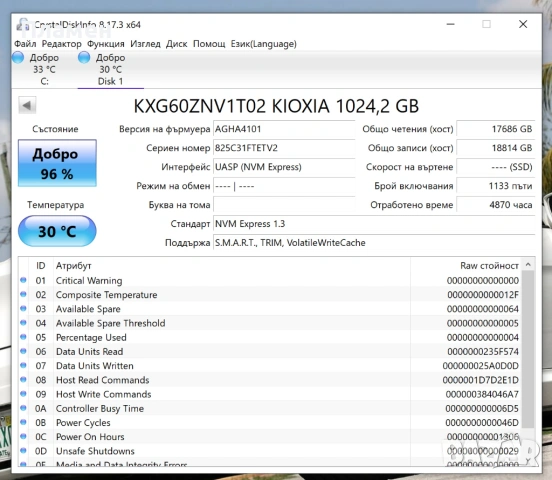Image resolution: width=552 pixels, height=480 pixels.
Task: Select the Data Units Written row
Action: click(270, 366)
